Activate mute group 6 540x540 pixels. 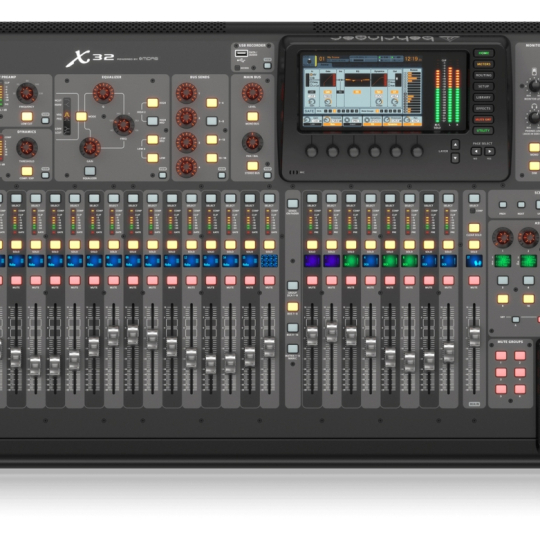pos(520,389)
